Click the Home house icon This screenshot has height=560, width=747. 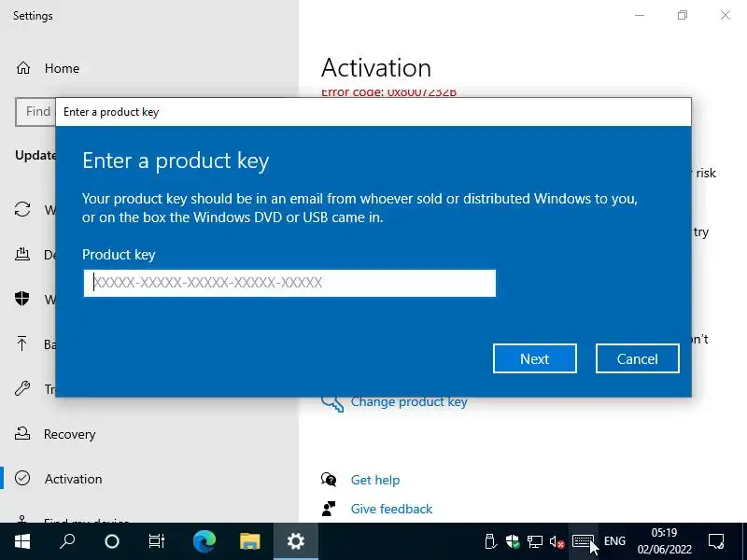(x=22, y=68)
